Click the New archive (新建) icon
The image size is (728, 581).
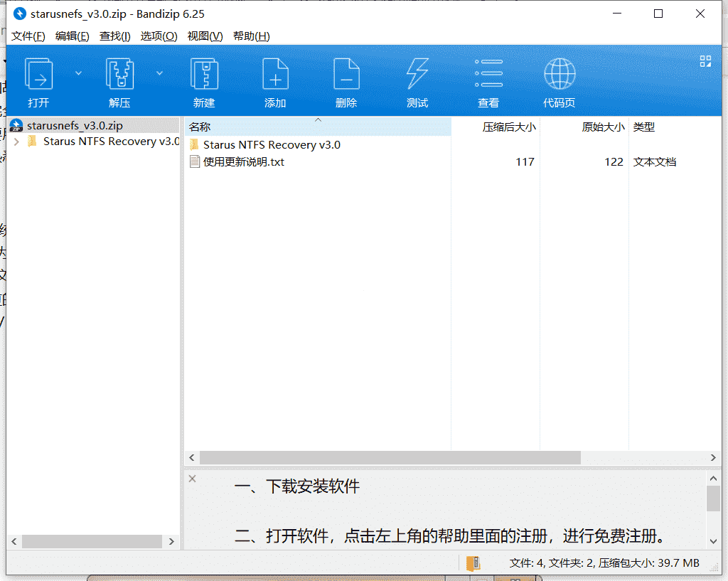click(x=204, y=74)
